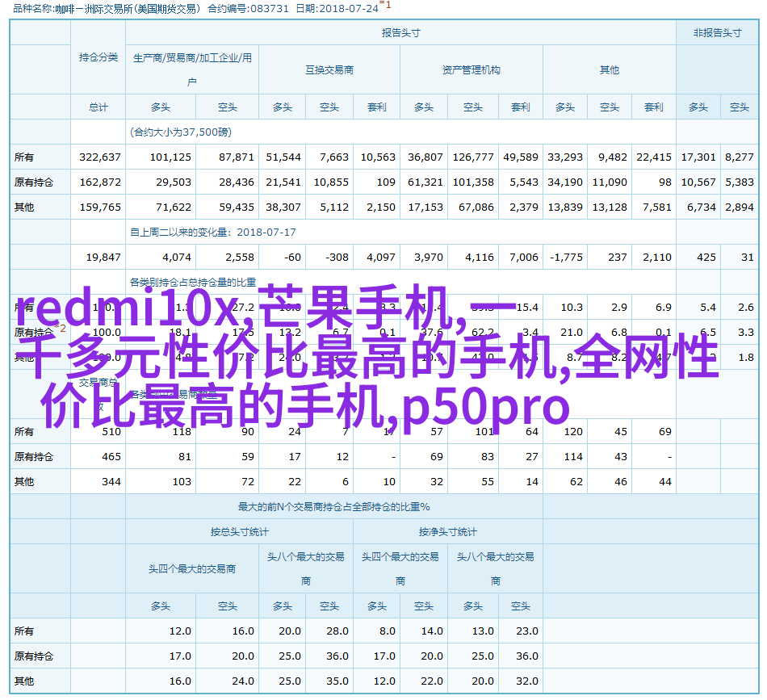Screen dimensions: 767x700
Task: Select the non-reportable short value 8,277
Action: (739, 157)
